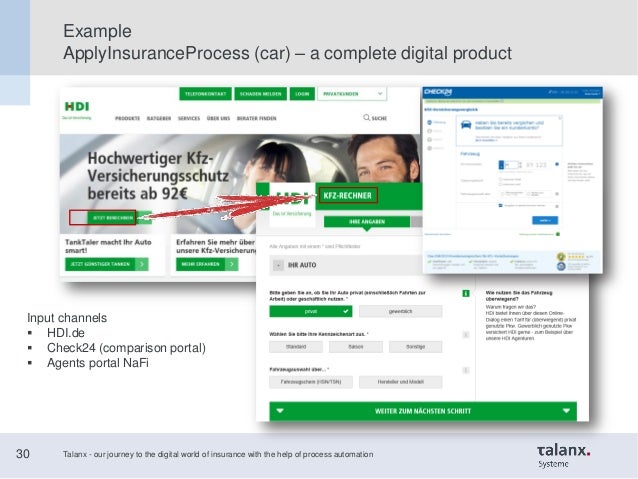Click the TELEFONKONTAKT button
This screenshot has width=638, height=479.
[205, 94]
